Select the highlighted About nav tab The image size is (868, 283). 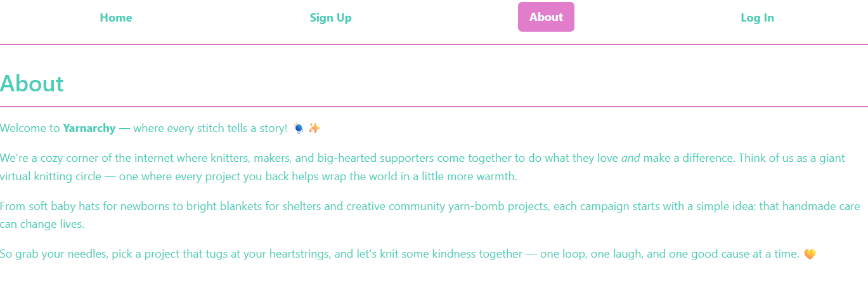546,17
